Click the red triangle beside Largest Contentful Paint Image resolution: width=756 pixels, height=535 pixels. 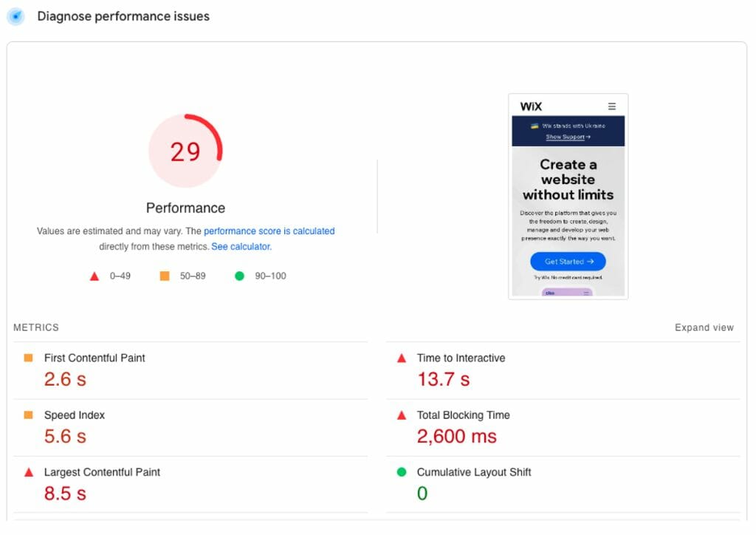click(29, 472)
